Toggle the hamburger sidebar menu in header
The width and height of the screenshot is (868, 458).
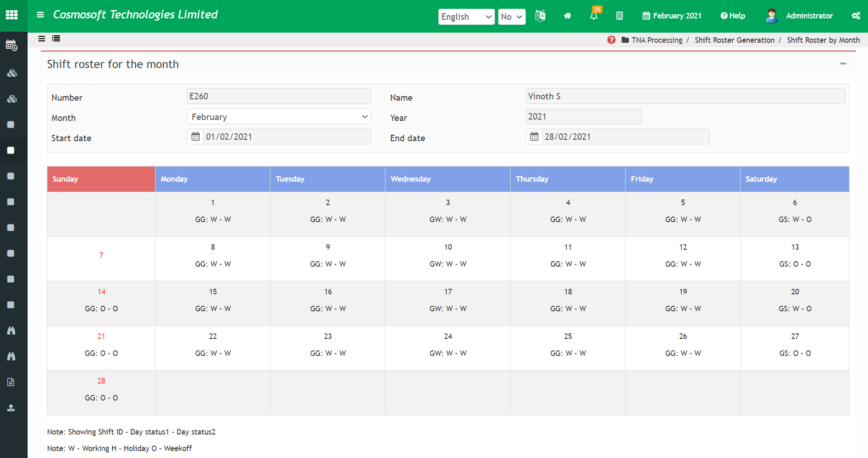coord(40,15)
